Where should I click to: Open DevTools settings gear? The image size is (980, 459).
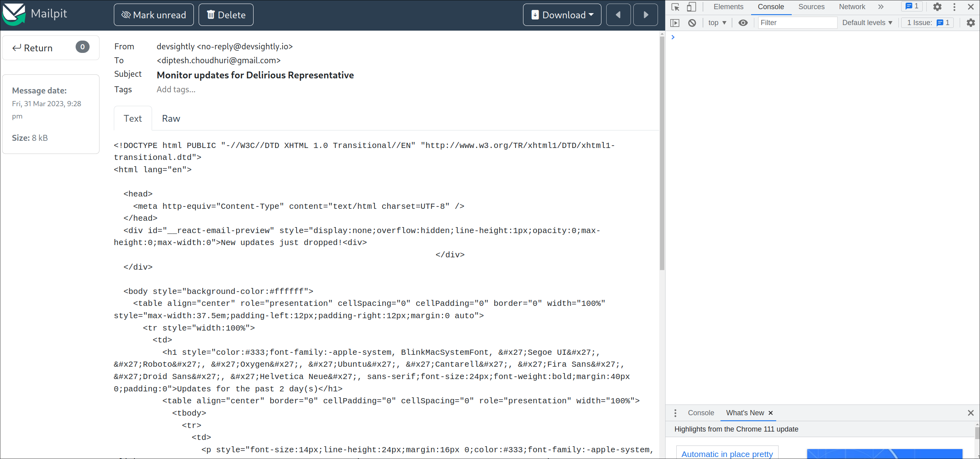[937, 7]
